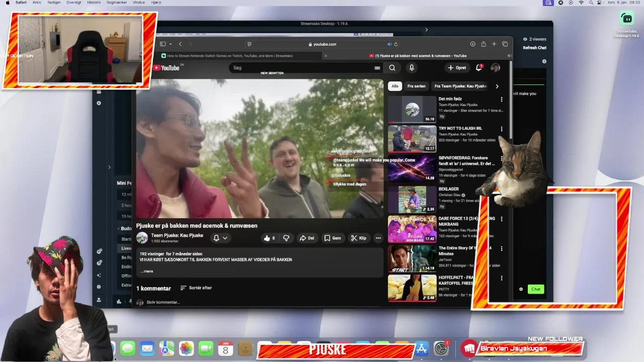
Task: Show more chips with right chevron
Action: coord(497,86)
